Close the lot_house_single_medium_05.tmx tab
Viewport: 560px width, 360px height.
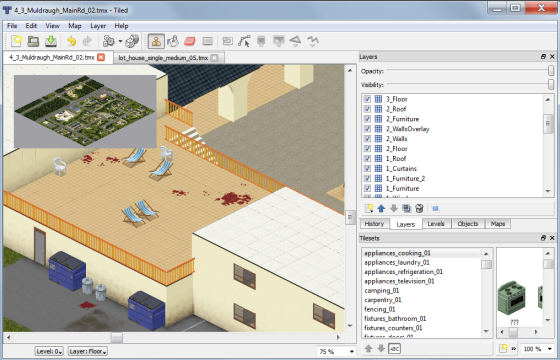[214, 58]
